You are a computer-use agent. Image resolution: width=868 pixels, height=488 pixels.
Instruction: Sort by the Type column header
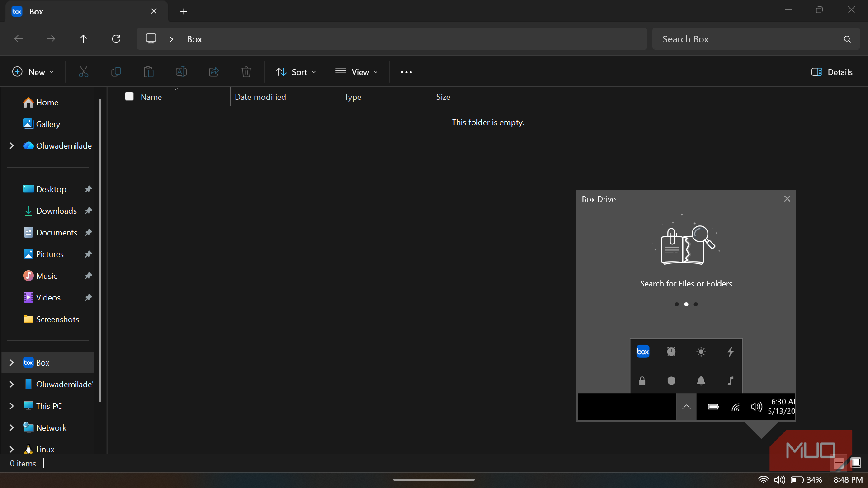pos(386,97)
